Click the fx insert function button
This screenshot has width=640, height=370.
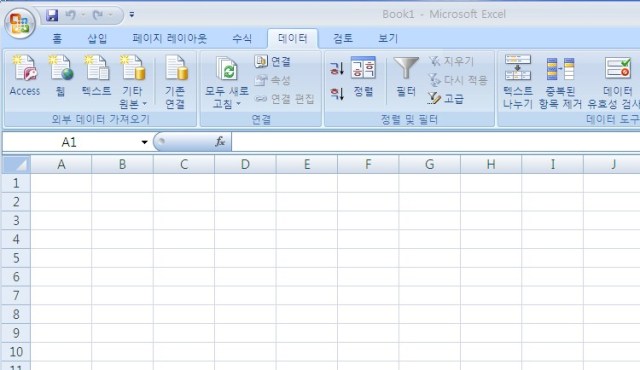point(220,142)
